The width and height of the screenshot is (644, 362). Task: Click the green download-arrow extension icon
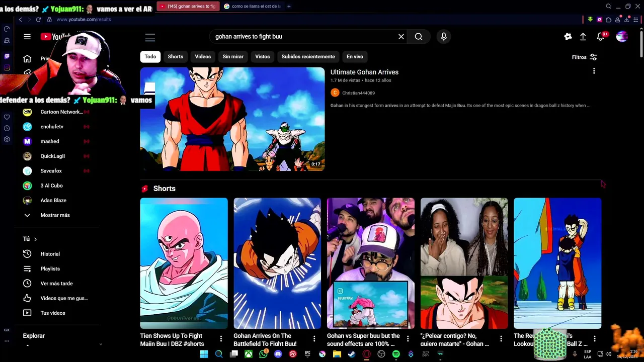(590, 20)
